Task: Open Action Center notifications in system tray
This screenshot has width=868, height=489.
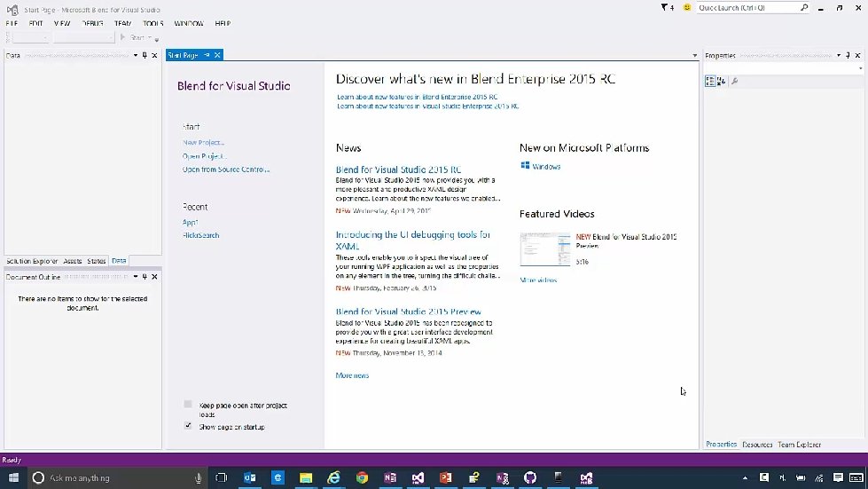Action: pos(838,477)
